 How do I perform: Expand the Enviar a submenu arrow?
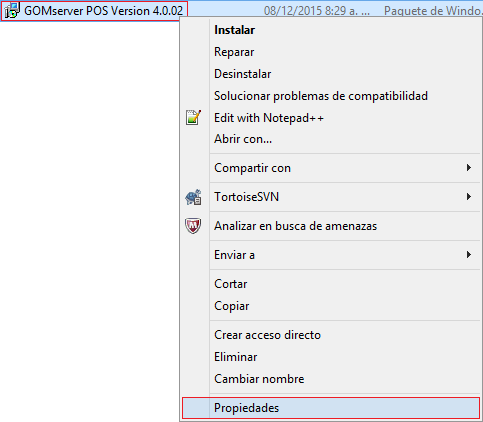469,255
